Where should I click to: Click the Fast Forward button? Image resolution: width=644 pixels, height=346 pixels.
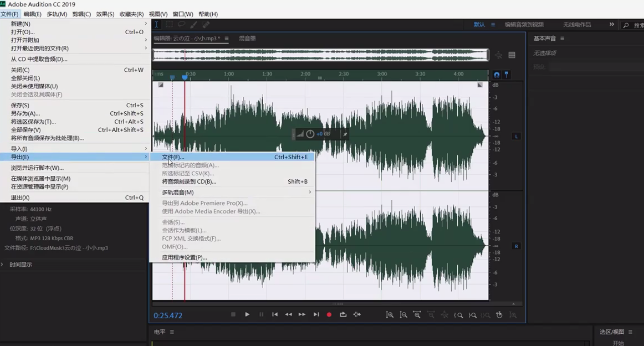tap(302, 314)
